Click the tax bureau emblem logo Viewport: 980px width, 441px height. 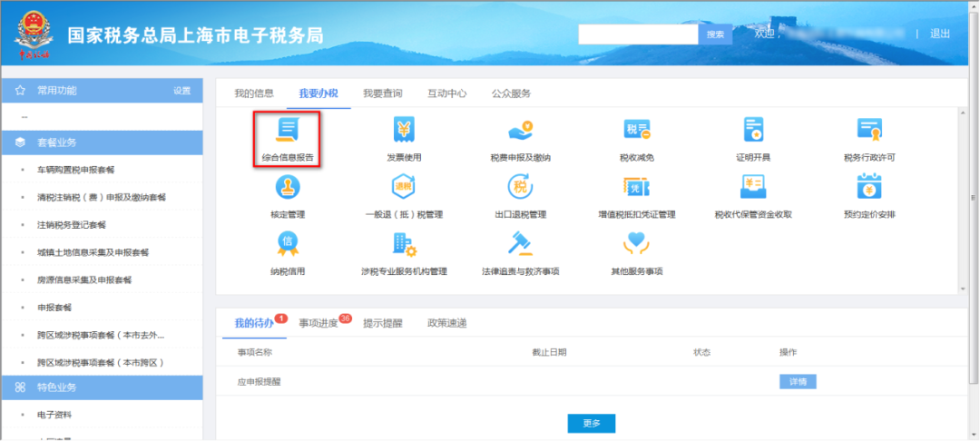click(34, 34)
